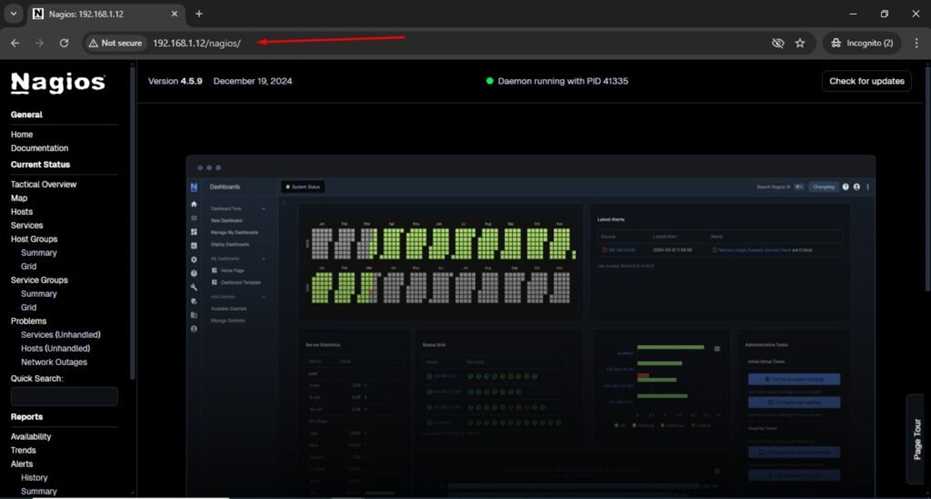Open the Services status page
This screenshot has width=931, height=499.
click(x=27, y=225)
